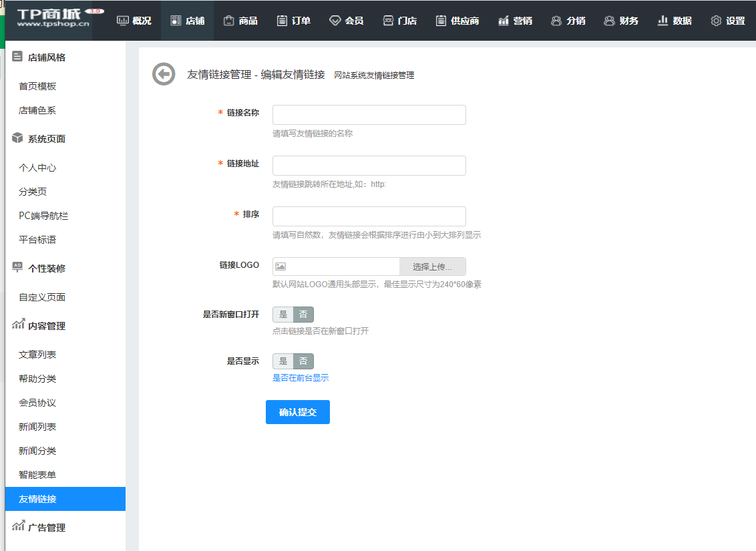Enable 是 for 是否显示 option
The image size is (756, 551).
(283, 361)
